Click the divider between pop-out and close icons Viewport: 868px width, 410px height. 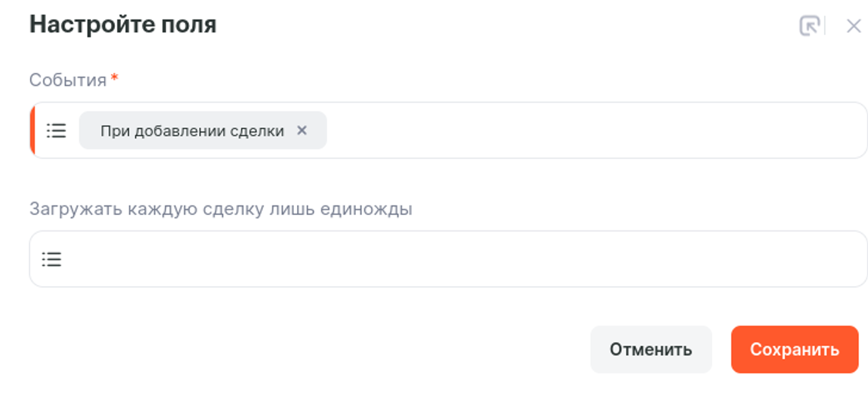click(x=825, y=26)
